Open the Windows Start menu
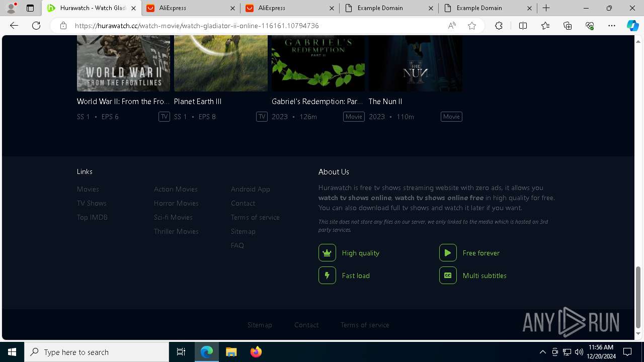This screenshot has height=362, width=644. 12,352
